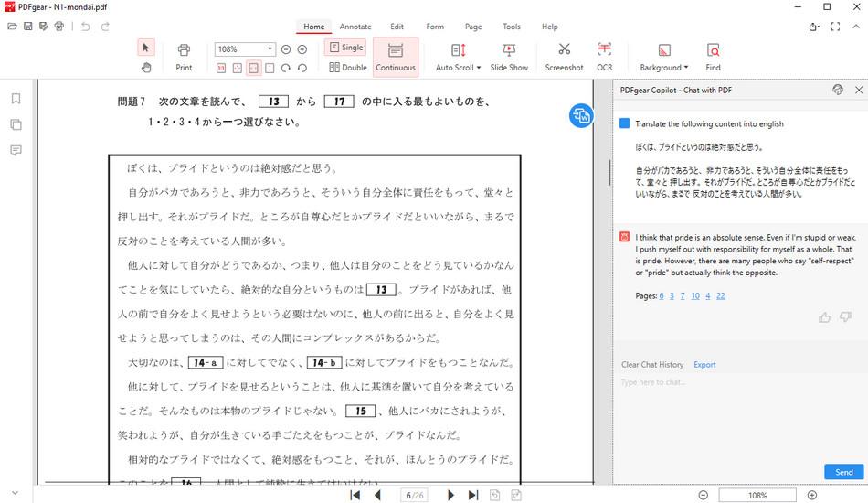Open page 6 link in chat

tap(662, 295)
